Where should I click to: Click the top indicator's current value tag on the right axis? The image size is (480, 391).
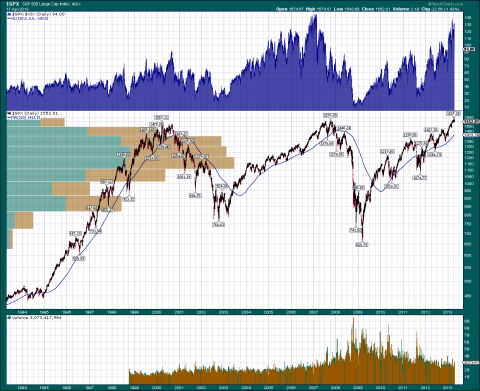point(469,49)
